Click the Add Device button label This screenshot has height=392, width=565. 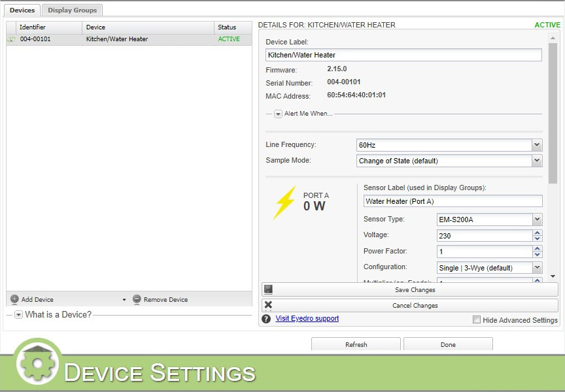click(x=37, y=299)
